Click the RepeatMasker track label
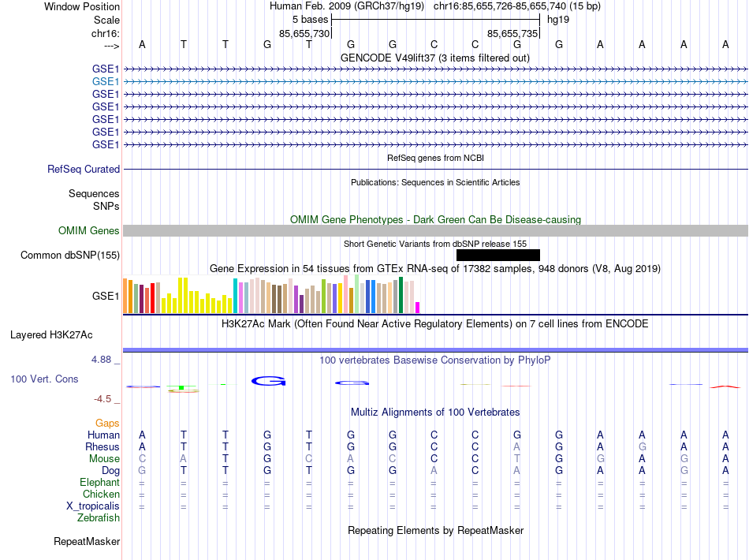This screenshot has width=749, height=560. 87,541
